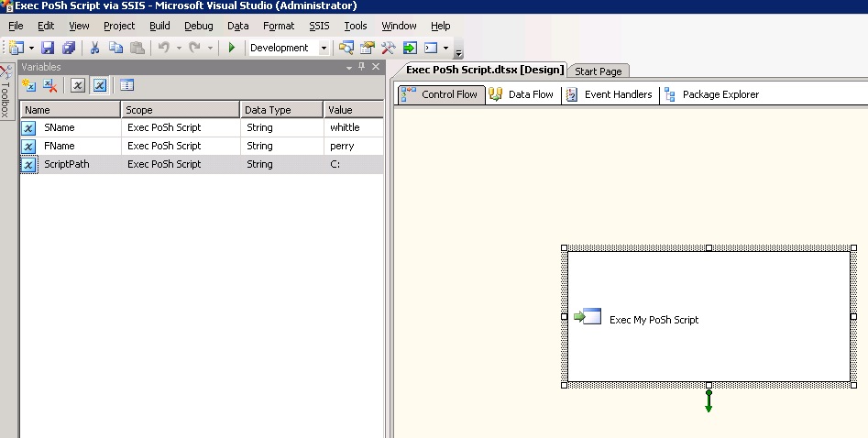Open the File menu
868x438 pixels.
[x=16, y=26]
